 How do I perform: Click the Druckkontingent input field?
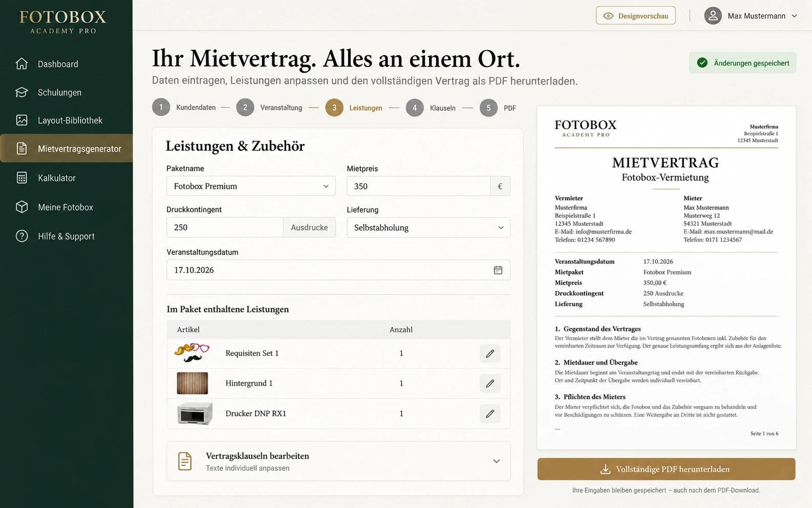point(225,227)
